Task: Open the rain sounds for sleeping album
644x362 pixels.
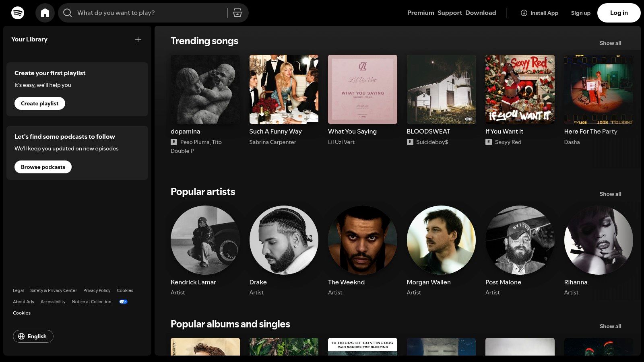Action: tap(363, 347)
